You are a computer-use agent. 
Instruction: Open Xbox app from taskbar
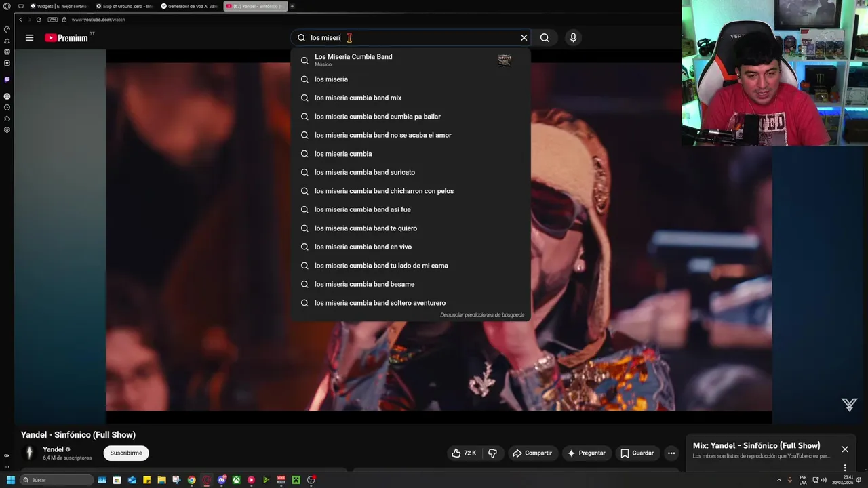pyautogui.click(x=237, y=480)
